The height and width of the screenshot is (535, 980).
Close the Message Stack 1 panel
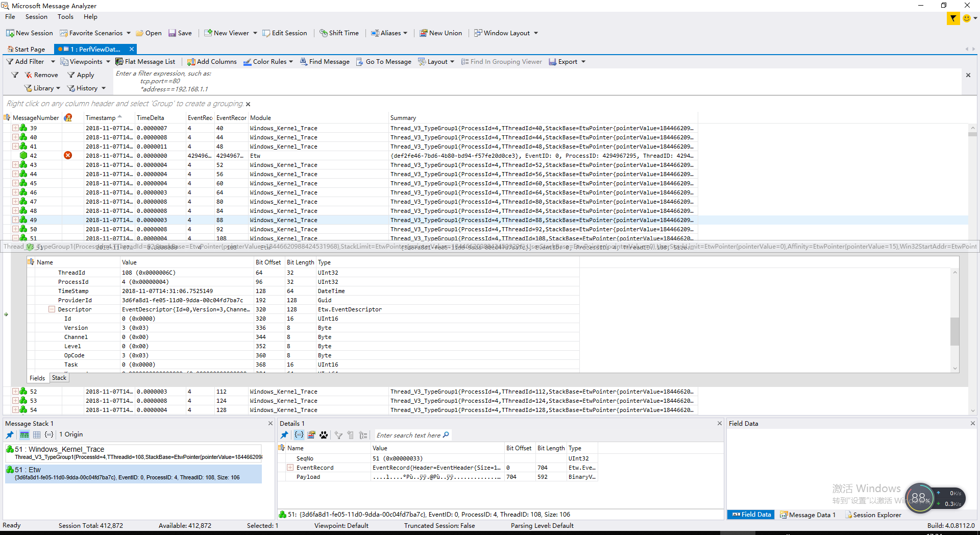point(271,424)
